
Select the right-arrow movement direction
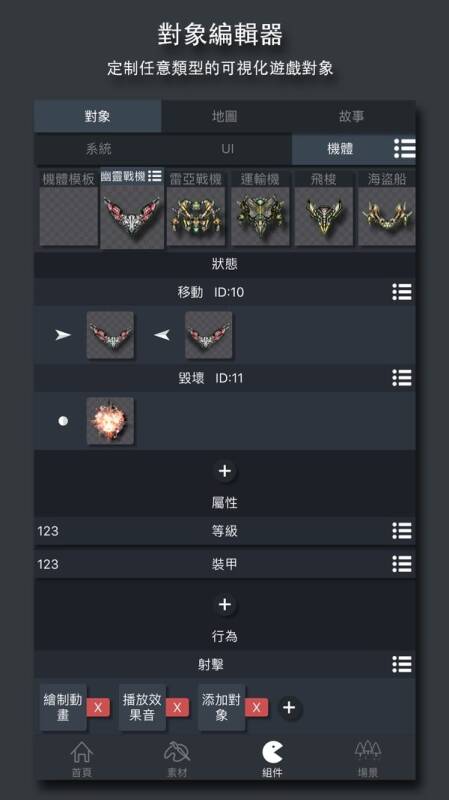tap(63, 335)
